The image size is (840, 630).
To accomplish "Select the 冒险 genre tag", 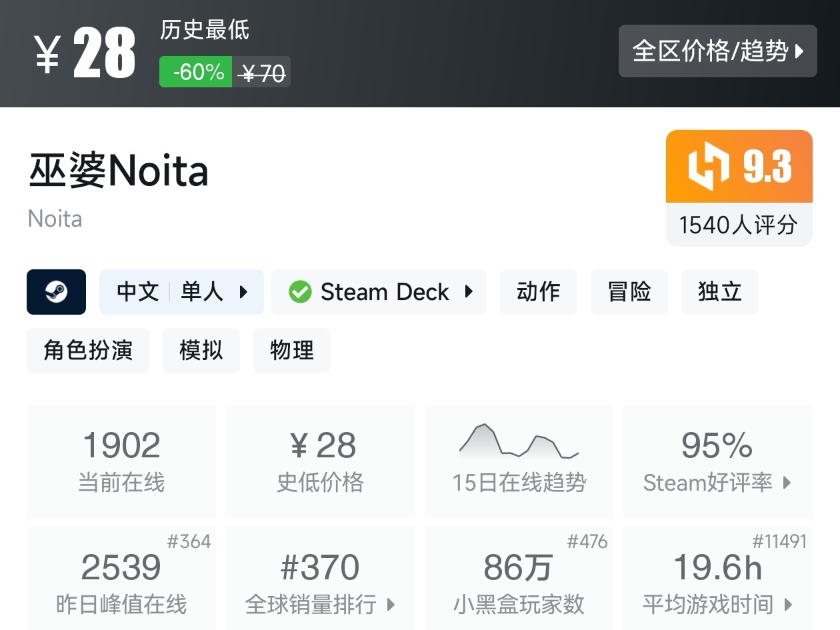I will point(629,292).
